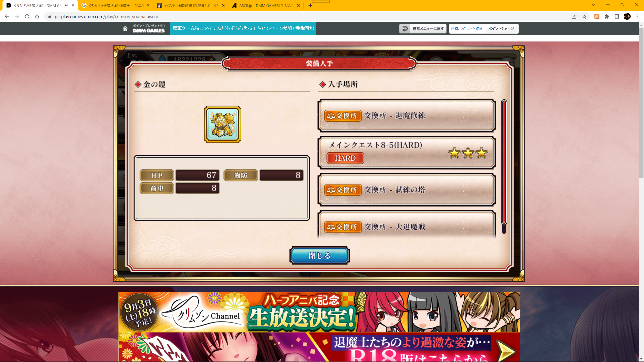Switch to イベント「退魔修練」攻略まとめ tab
The image size is (644, 362).
coord(191,6)
